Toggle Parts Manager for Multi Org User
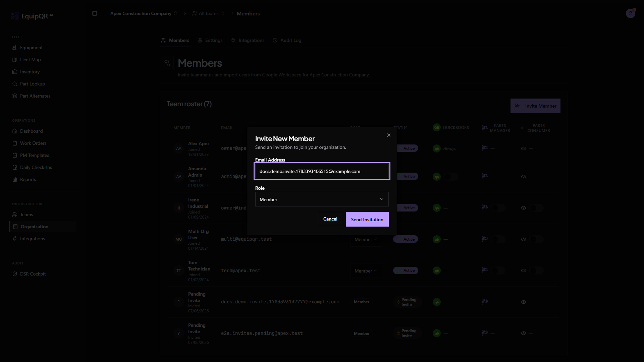The width and height of the screenshot is (644, 362). 498,239
